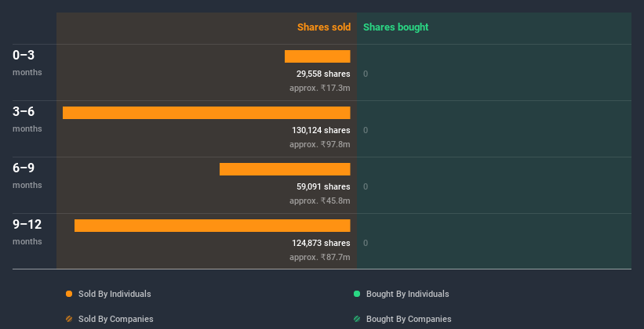644x329 pixels.
Task: Select the 0–3 months orange bar
Action: point(318,56)
